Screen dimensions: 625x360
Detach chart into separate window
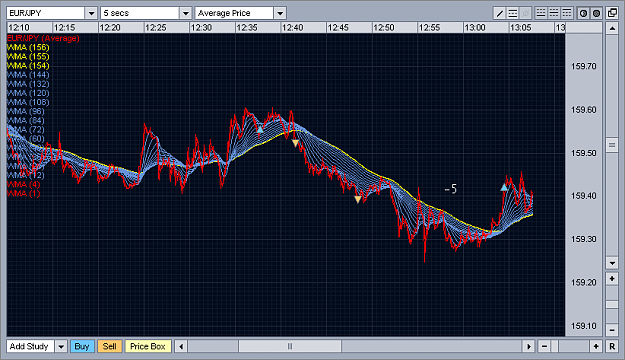(612, 13)
